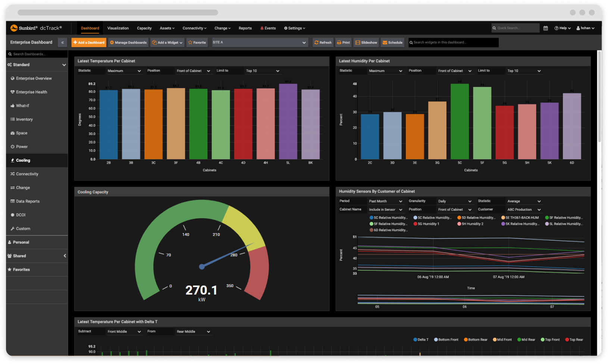Screen dimensions: 608x364
Task: Open the Visualization menu
Action: pos(118,28)
